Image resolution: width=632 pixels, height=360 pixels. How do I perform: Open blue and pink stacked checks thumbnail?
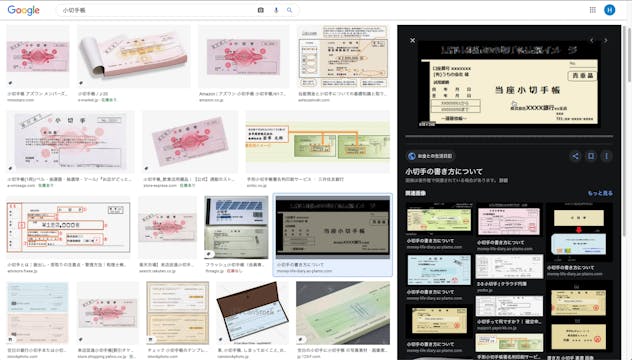coord(37,313)
